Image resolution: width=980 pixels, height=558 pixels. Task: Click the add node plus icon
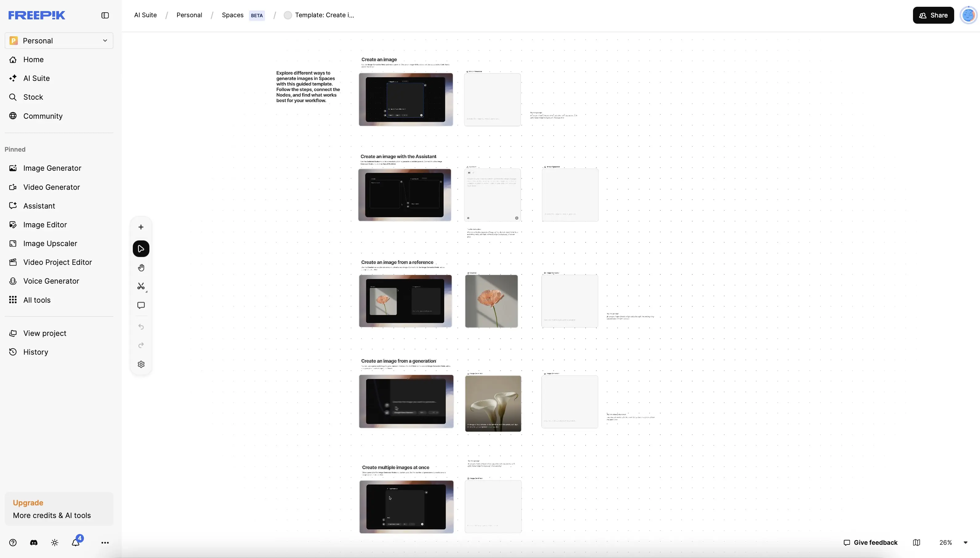141,227
